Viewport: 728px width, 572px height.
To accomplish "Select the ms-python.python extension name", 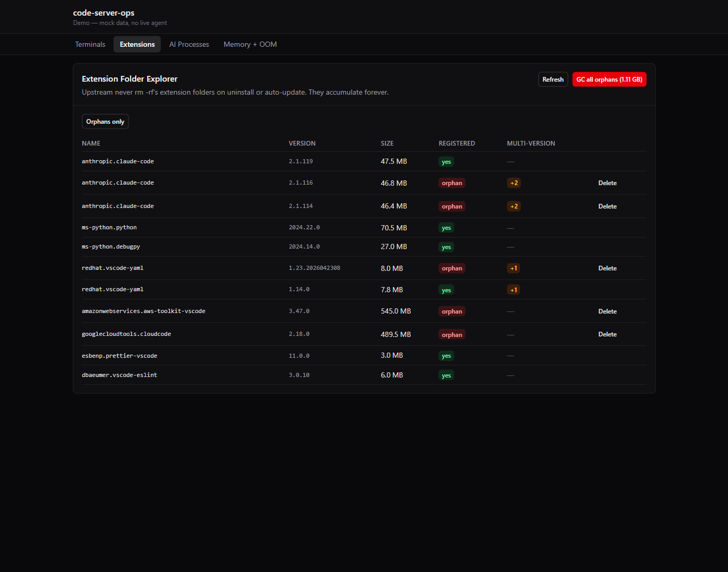I will (x=109, y=227).
